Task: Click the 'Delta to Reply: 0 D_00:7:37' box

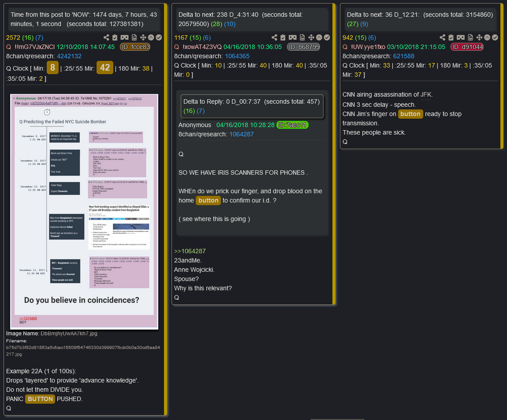Action: (x=252, y=106)
